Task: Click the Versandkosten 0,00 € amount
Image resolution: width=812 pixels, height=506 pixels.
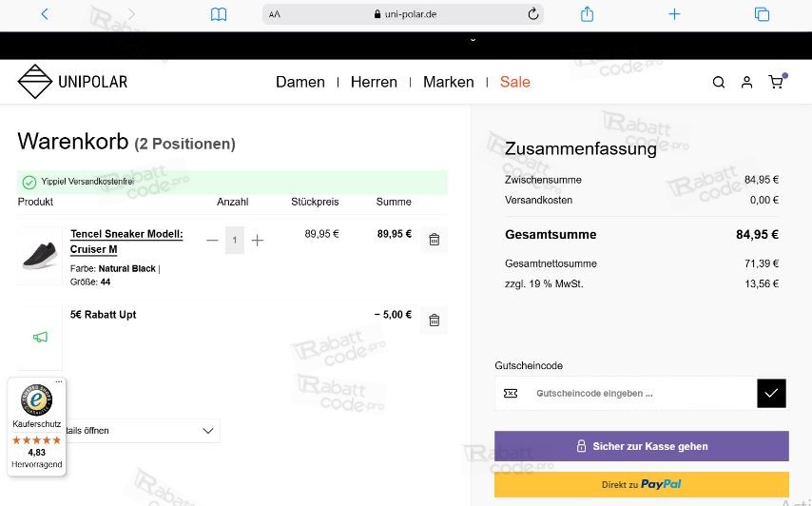Action: pyautogui.click(x=764, y=200)
